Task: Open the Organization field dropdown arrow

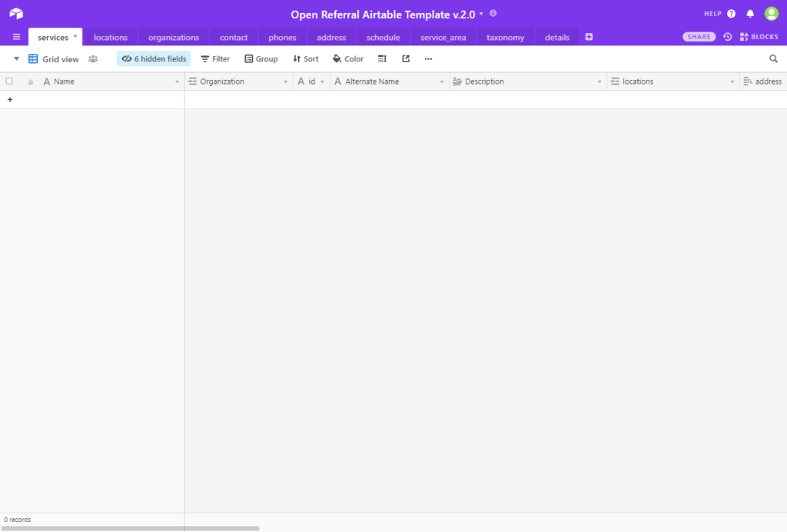Action: point(285,81)
